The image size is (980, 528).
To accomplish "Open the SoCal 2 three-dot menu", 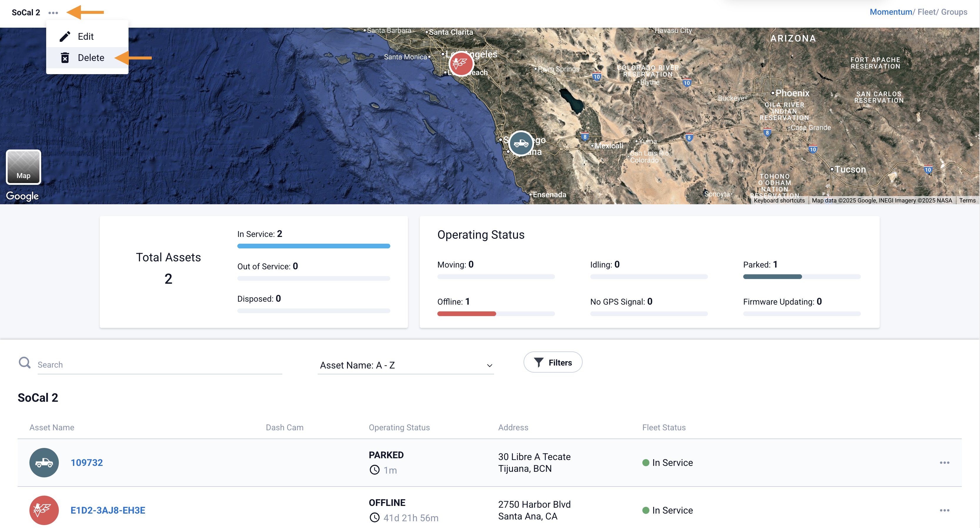I will click(x=53, y=13).
